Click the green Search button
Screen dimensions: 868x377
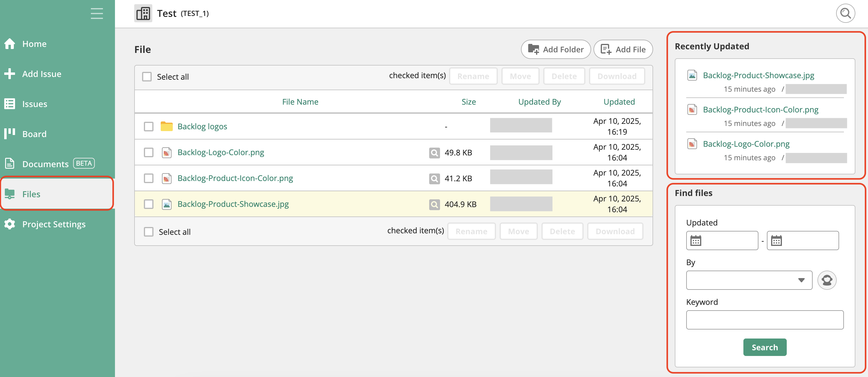[x=765, y=347]
